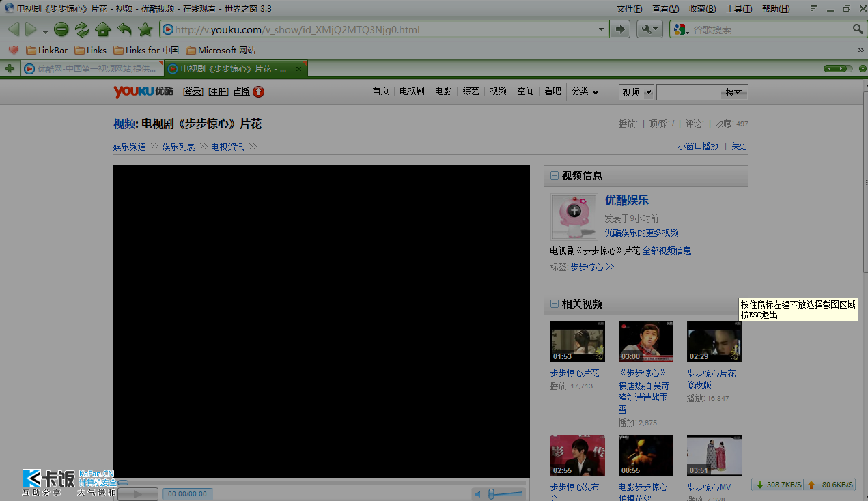The image size is (868, 501).
Task: Adjust the video player volume slider
Action: click(x=505, y=493)
